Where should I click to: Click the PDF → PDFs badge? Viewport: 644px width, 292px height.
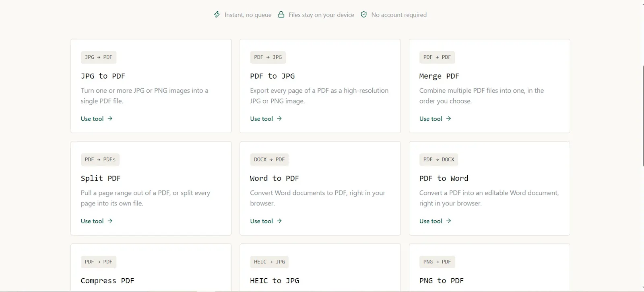coord(100,159)
